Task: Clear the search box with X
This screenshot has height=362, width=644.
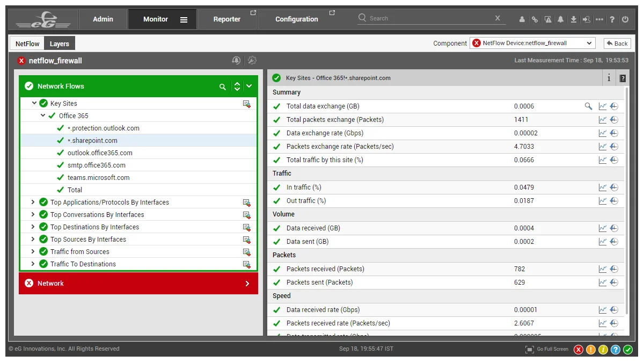Action: 497,18
